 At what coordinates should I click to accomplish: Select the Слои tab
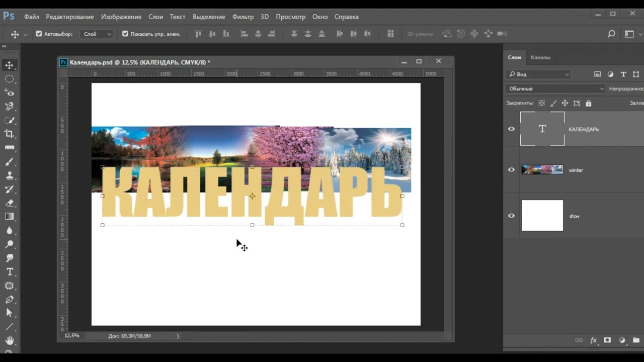[x=514, y=57]
